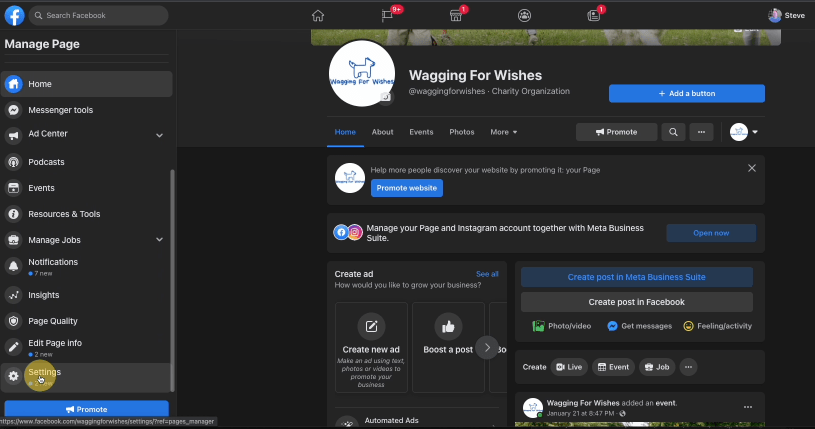The width and height of the screenshot is (815, 429).
Task: Click the Podcasts icon in sidebar
Action: click(14, 162)
